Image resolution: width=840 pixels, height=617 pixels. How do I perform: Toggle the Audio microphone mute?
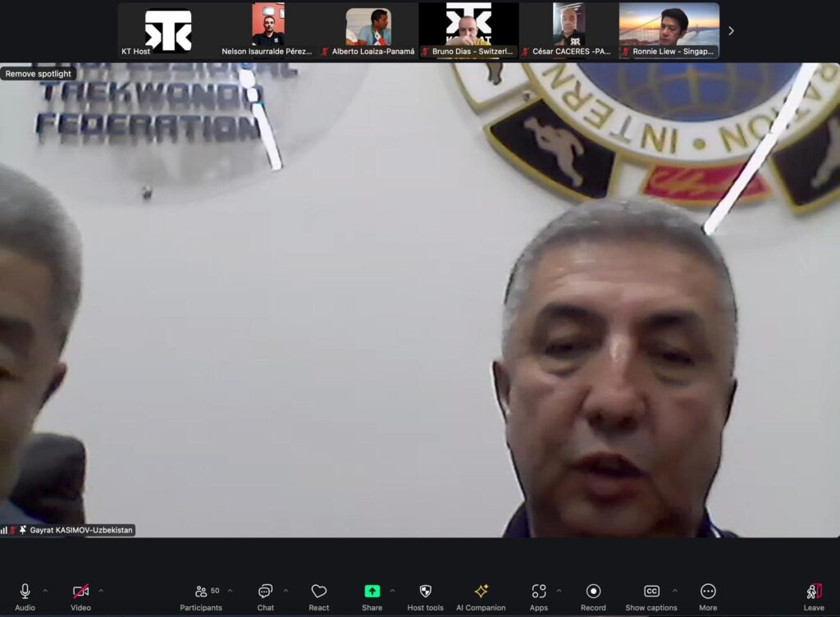coord(25,592)
